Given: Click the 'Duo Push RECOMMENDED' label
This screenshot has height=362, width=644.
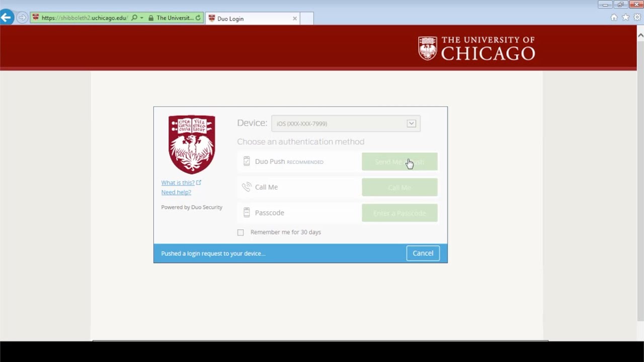Looking at the screenshot, I should pyautogui.click(x=289, y=161).
